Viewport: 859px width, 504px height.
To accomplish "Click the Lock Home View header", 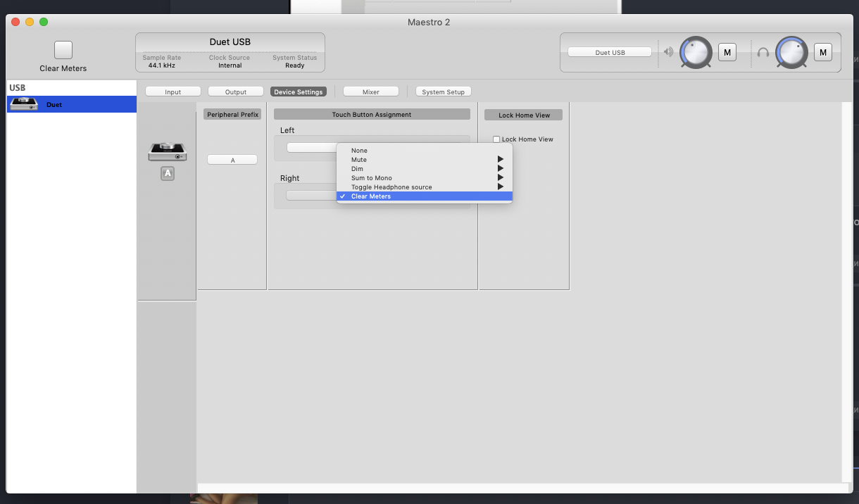I will click(x=525, y=115).
